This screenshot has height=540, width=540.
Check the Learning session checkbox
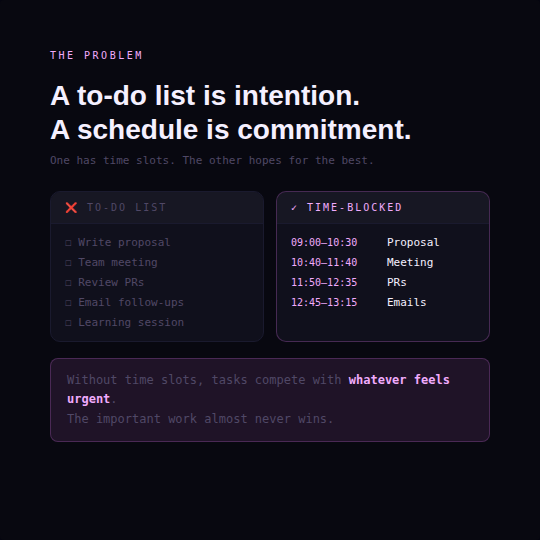[68, 323]
